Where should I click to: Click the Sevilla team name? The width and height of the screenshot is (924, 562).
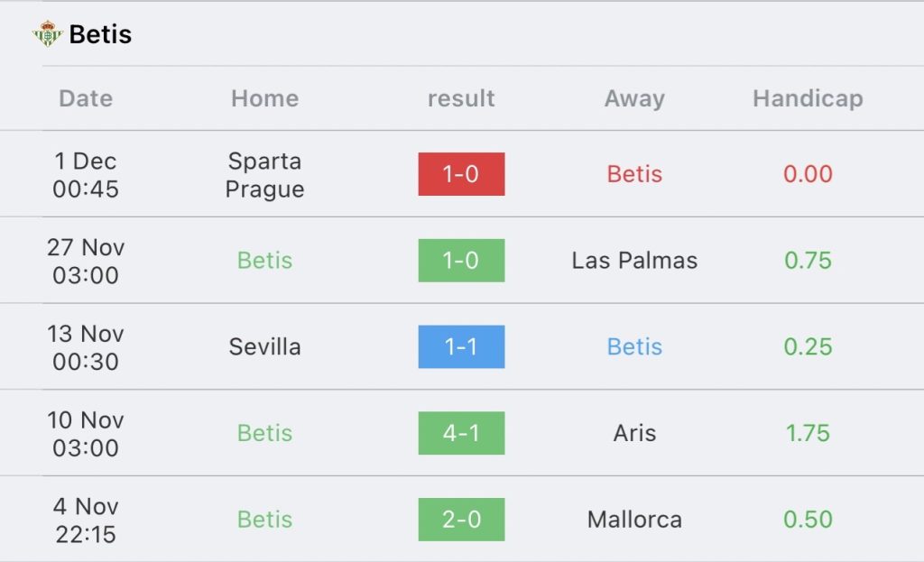(264, 346)
